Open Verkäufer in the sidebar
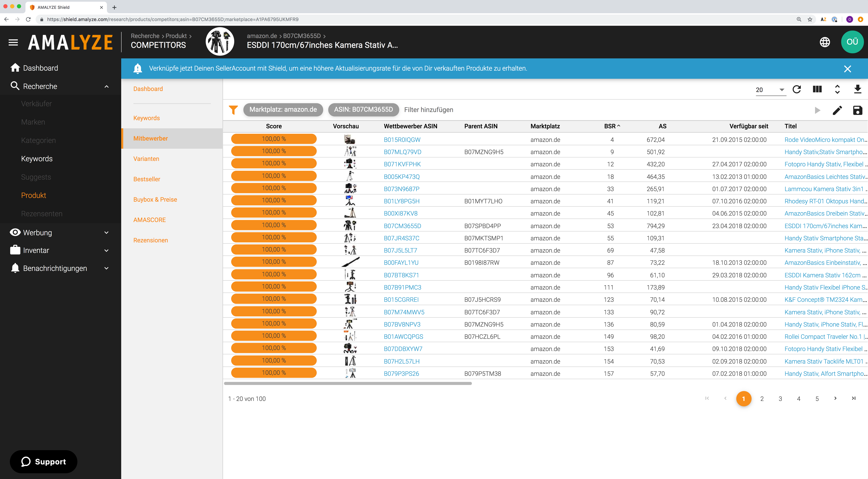 [36, 104]
